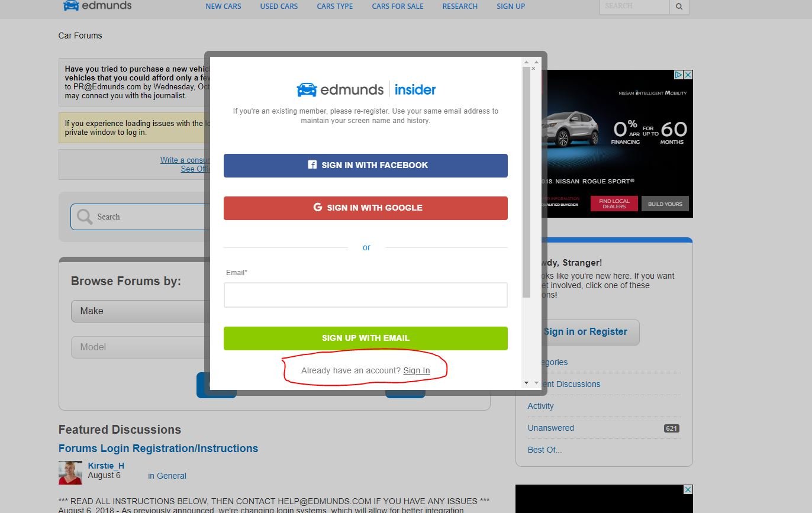This screenshot has width=812, height=513.
Task: Close the sign-in modal with the small X
Action: 533,68
